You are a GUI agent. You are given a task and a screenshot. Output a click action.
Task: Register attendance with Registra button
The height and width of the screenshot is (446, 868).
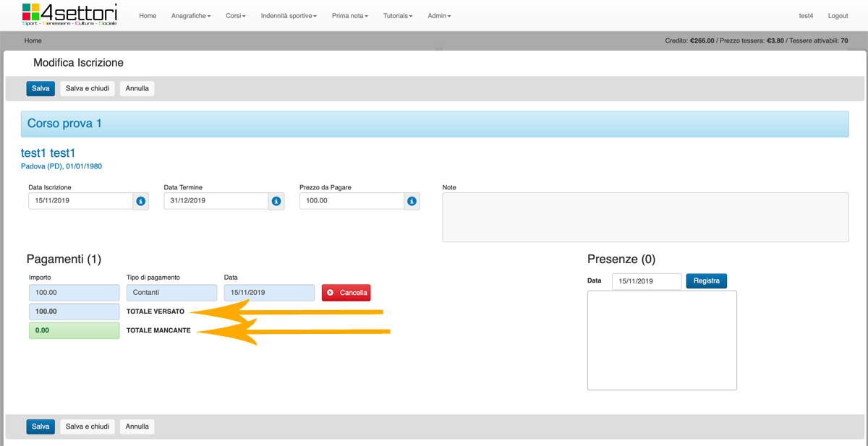706,281
